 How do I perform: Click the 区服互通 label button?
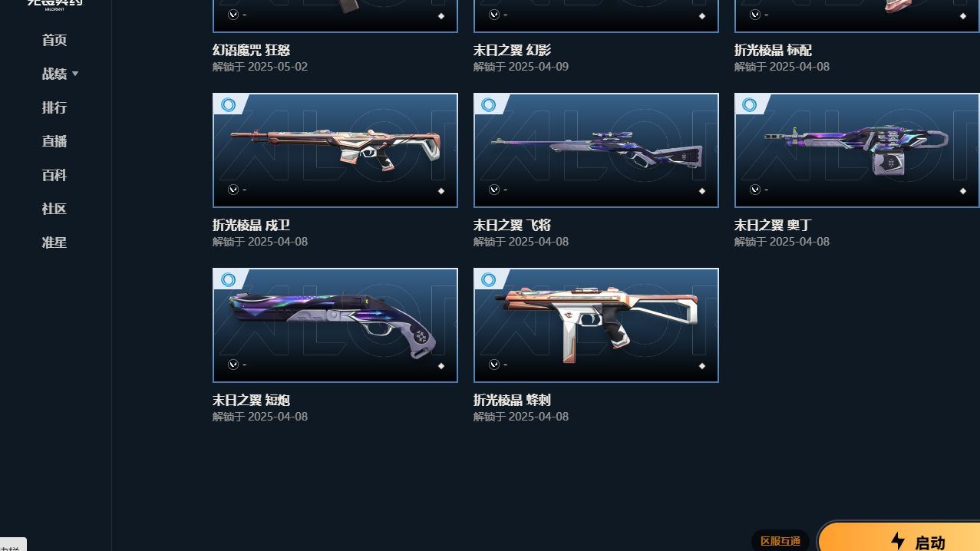coord(780,541)
